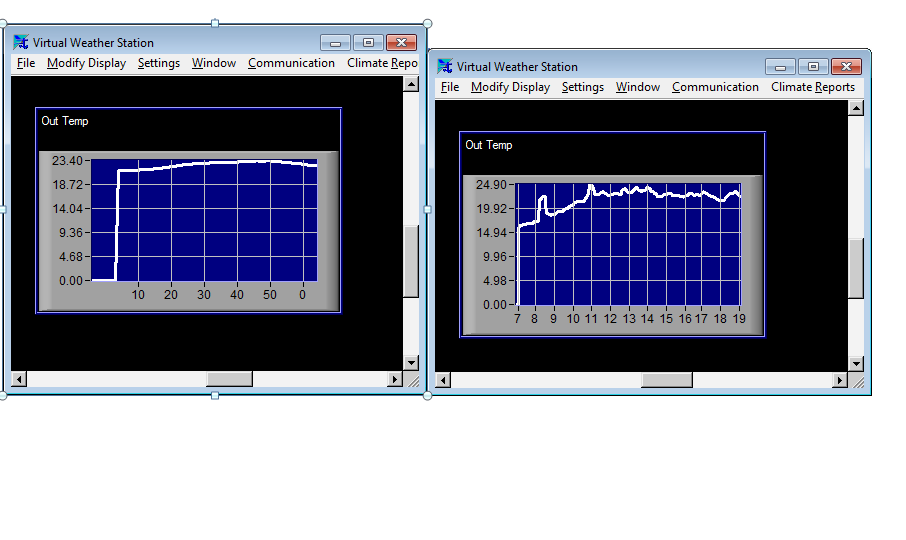Viewport: 906px width, 540px height.
Task: Open Communication menu in left window
Action: coord(291,63)
